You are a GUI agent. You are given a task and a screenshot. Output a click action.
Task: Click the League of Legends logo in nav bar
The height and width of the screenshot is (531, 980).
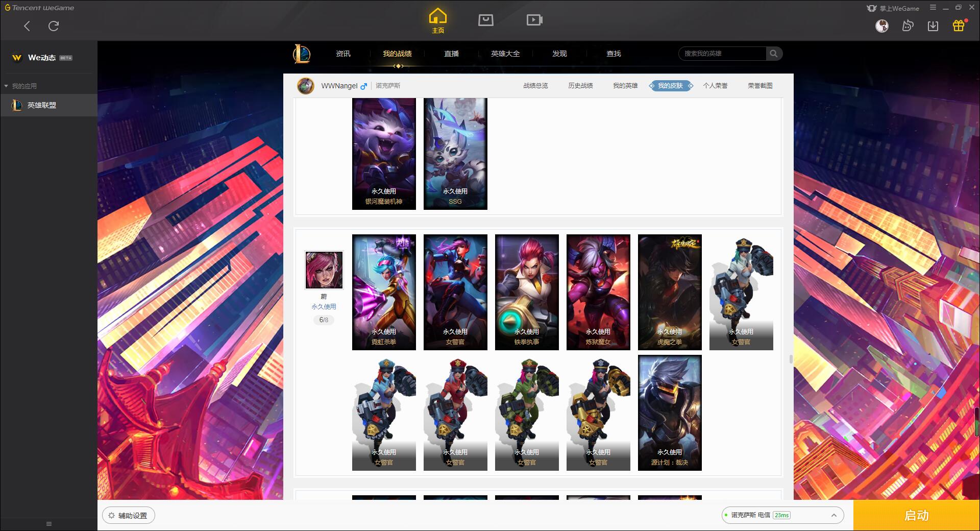302,54
